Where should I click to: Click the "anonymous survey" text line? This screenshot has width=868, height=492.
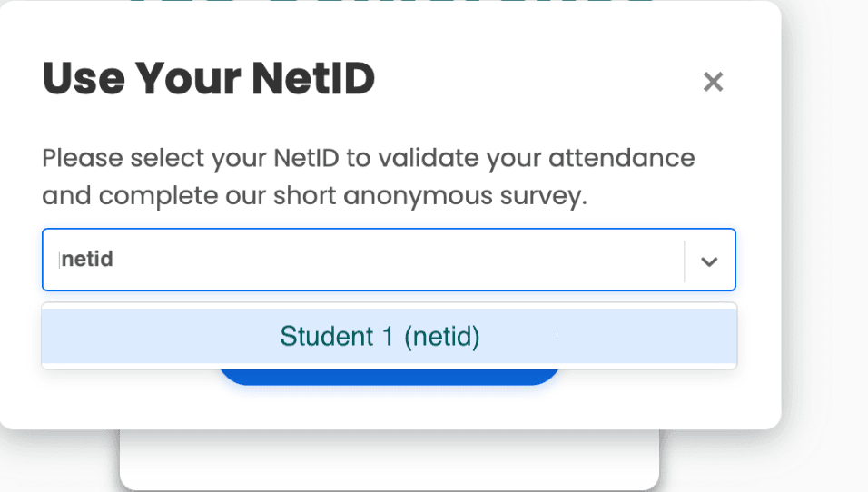(313, 196)
